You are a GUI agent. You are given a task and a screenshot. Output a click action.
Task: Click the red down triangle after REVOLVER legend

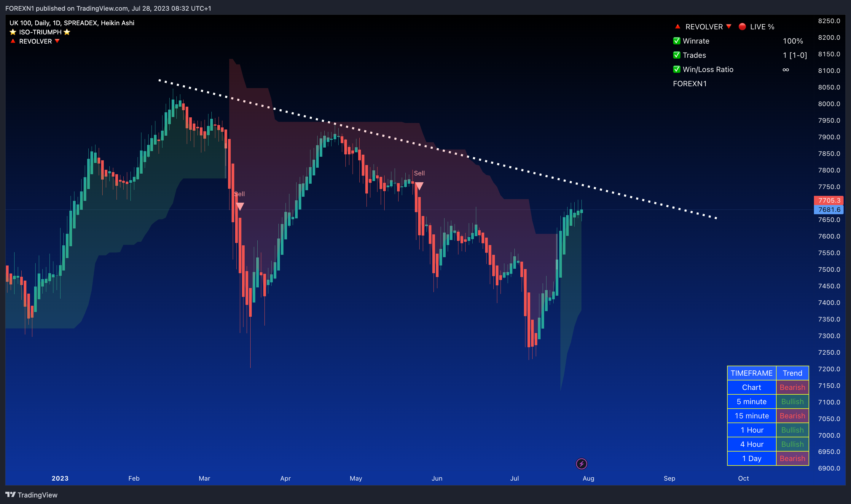coord(57,41)
